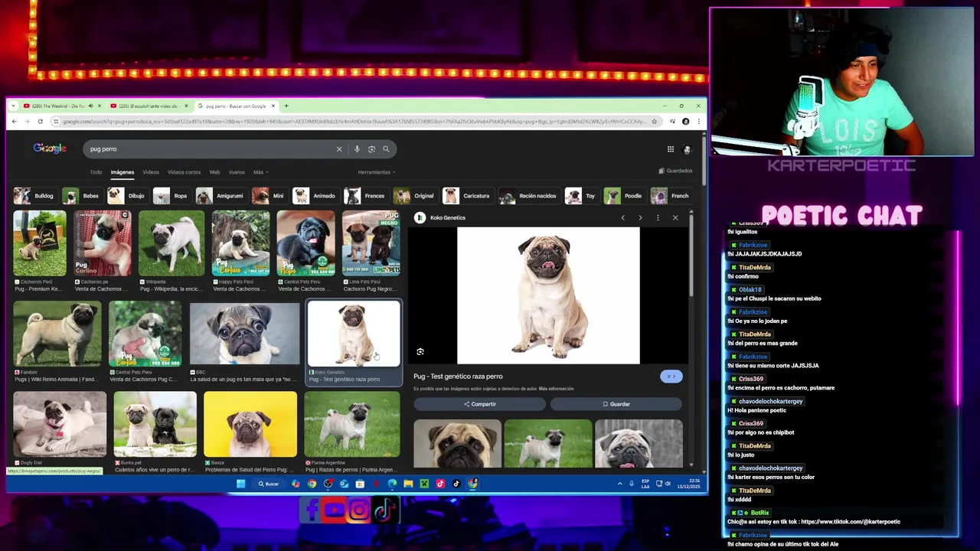Click the 'pug perro' search input field
This screenshot has width=980, height=551.
pyautogui.click(x=211, y=149)
